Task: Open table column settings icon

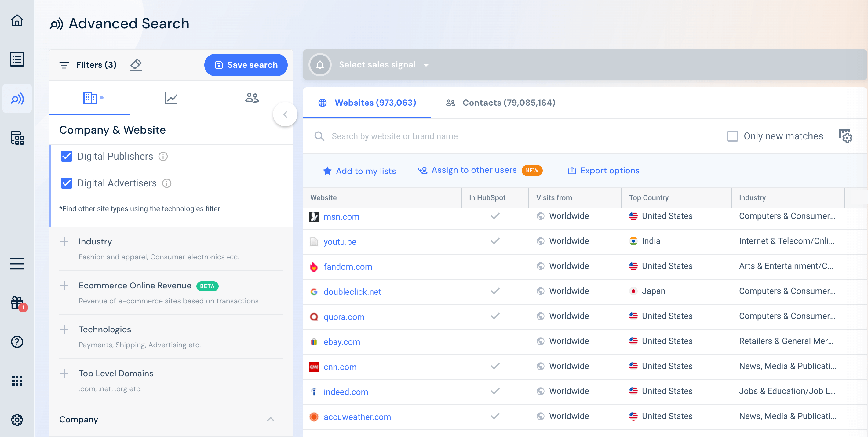Action: 845,136
